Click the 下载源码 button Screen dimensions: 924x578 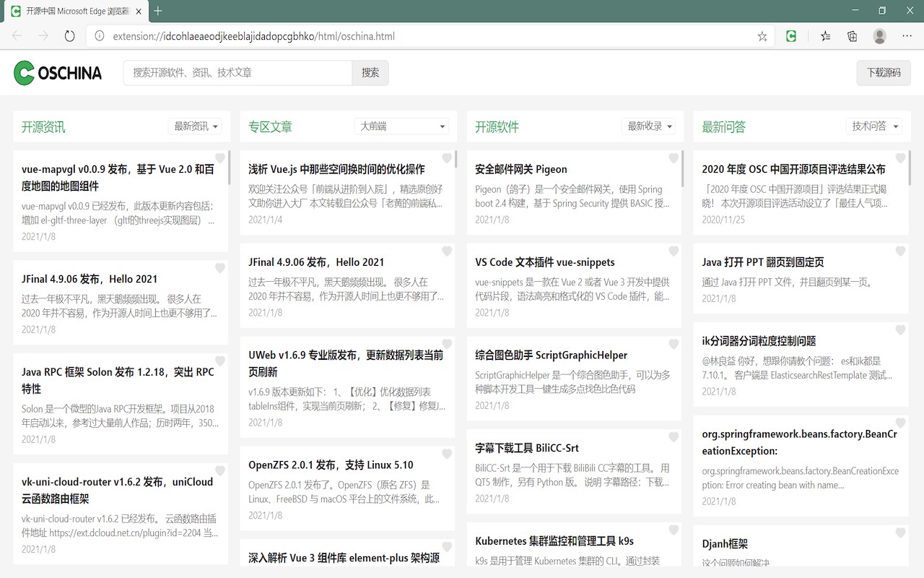click(x=884, y=72)
